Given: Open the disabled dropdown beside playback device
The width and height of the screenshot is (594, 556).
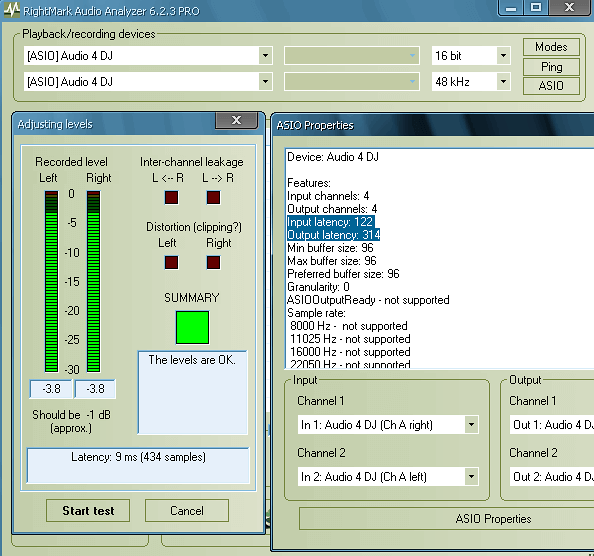Looking at the screenshot, I should 352,56.
